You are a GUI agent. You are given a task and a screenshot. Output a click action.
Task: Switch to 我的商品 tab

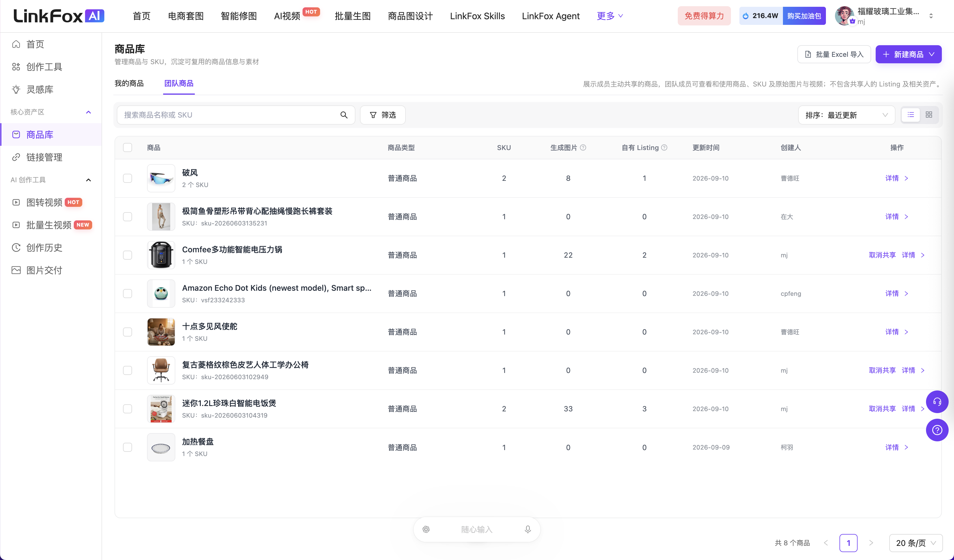[x=129, y=84]
